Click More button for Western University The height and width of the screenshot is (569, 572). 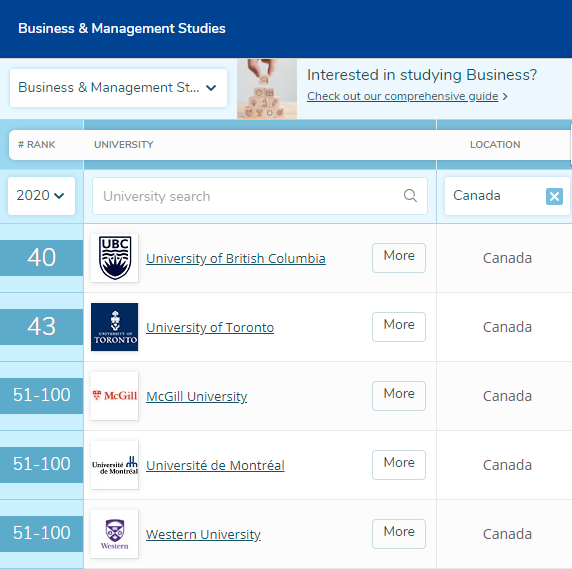[399, 534]
